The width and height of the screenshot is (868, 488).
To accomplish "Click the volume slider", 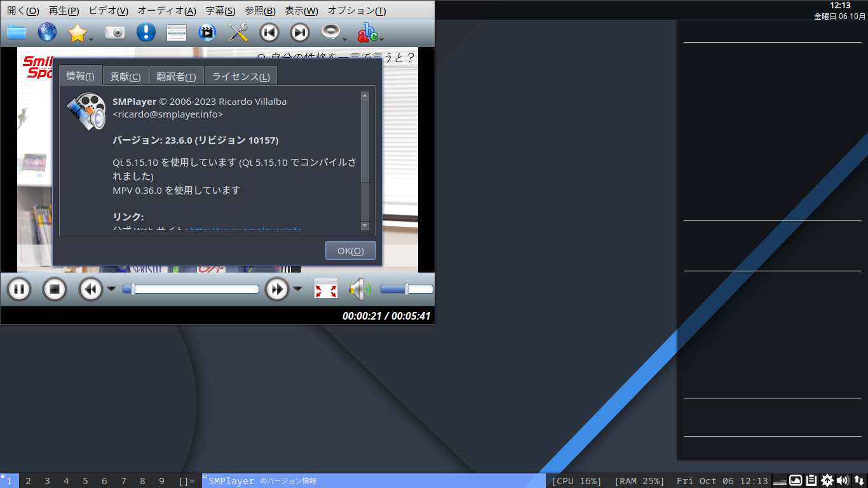I will (407, 289).
